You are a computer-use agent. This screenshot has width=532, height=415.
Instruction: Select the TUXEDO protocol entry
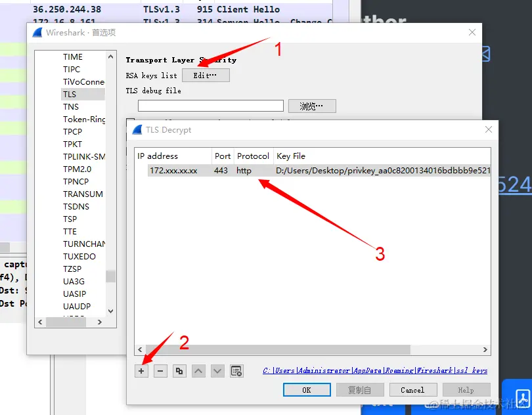tap(79, 257)
